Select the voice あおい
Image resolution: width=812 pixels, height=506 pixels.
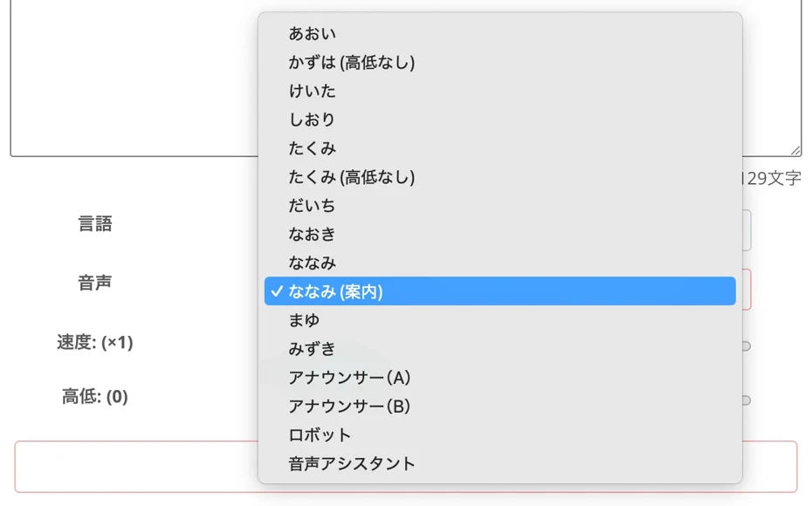(x=310, y=33)
